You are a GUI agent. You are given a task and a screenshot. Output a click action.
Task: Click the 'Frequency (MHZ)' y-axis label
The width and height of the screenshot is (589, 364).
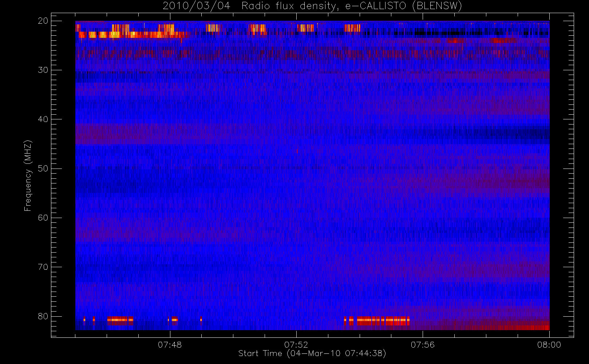(28, 175)
